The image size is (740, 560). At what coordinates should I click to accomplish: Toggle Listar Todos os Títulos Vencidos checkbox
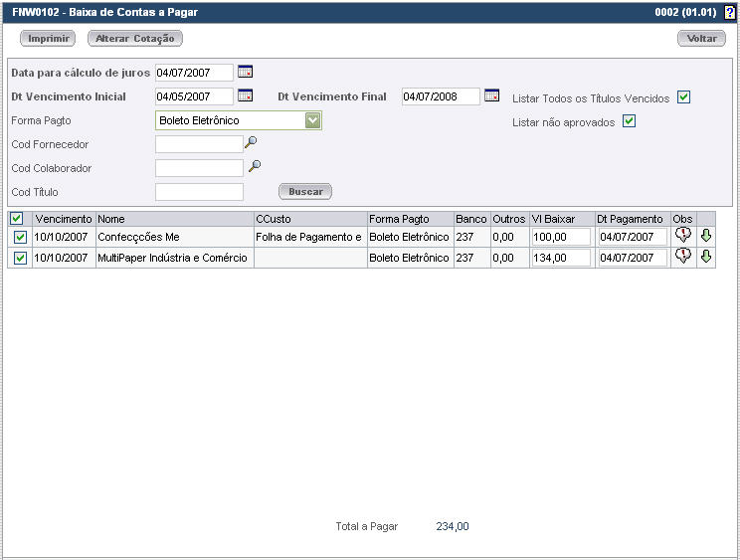683,97
